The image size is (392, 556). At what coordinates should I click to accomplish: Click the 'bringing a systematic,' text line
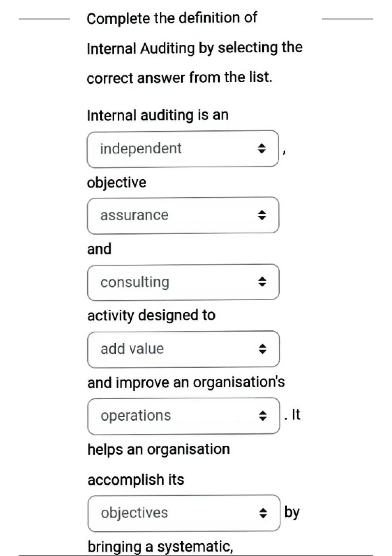coord(160,547)
